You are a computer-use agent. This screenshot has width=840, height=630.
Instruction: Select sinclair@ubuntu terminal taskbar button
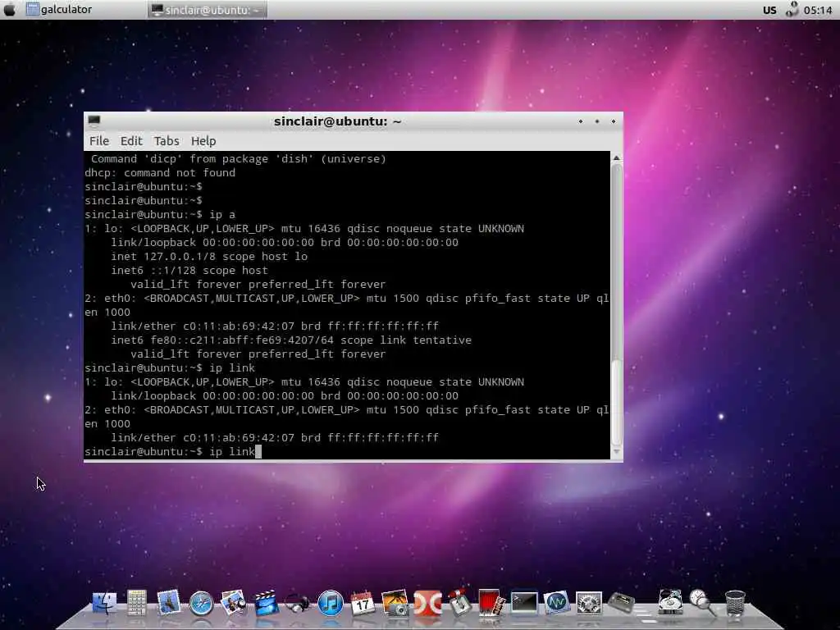point(207,9)
